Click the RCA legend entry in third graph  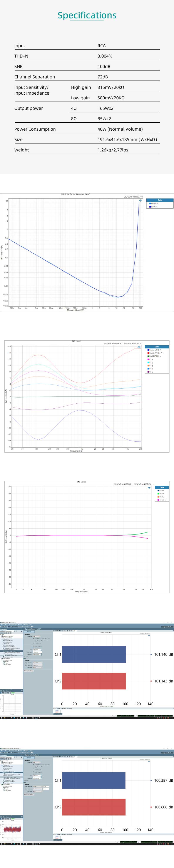click(x=161, y=497)
